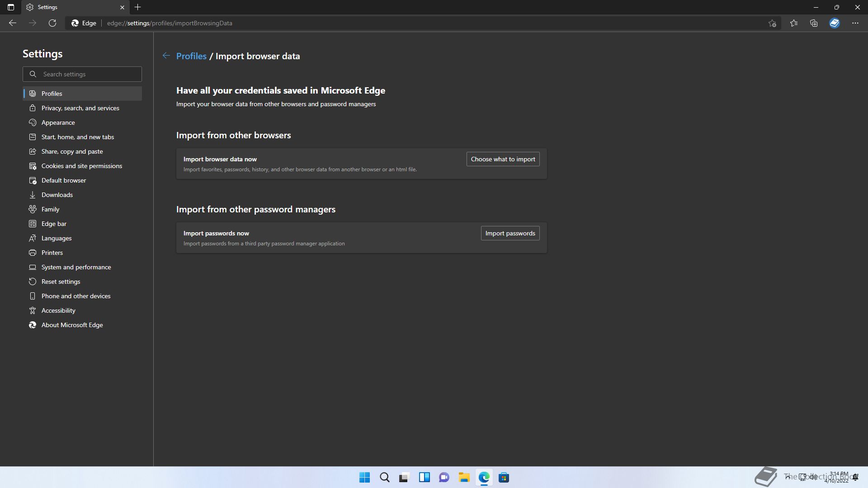Open Accessibility settings section
The image size is (868, 488).
click(x=82, y=310)
